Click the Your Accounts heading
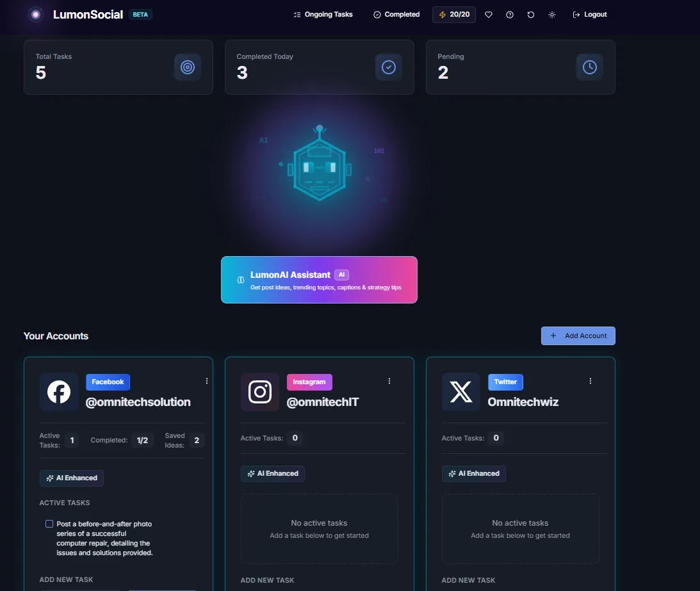The height and width of the screenshot is (591, 700). pos(56,336)
